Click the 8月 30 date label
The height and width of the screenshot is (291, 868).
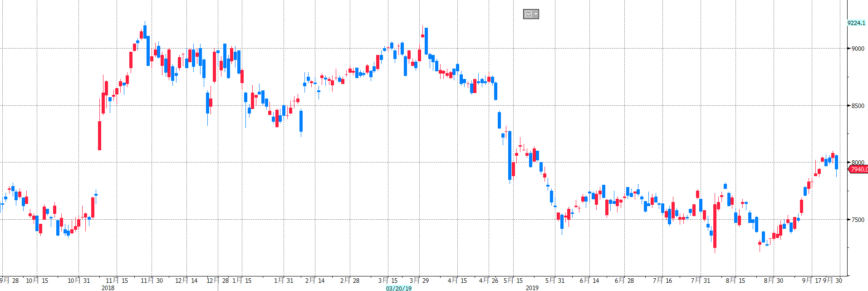(x=773, y=281)
